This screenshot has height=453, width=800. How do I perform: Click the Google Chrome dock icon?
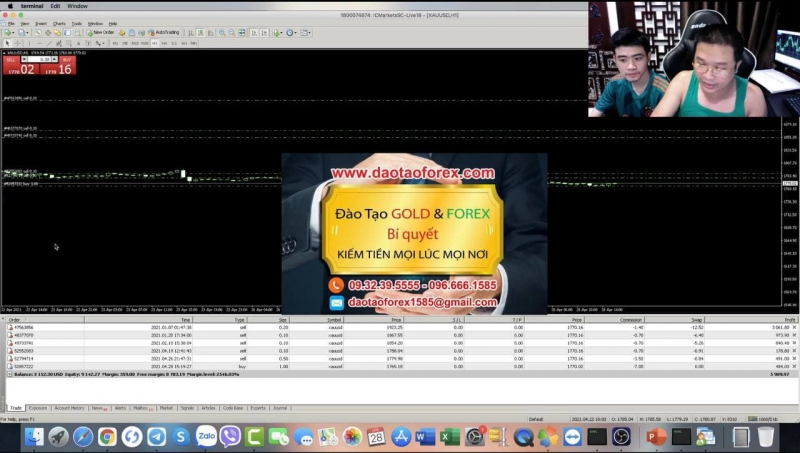[x=108, y=437]
